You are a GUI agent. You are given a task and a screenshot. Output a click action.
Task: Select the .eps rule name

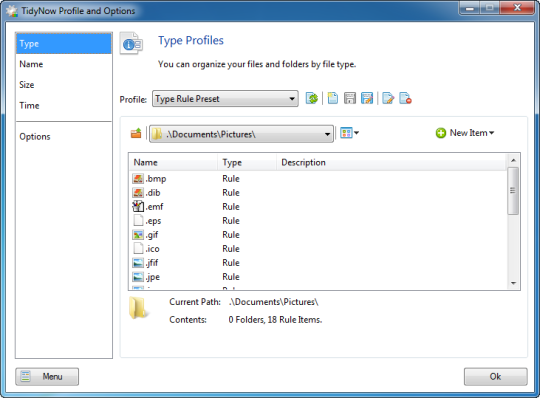pyautogui.click(x=153, y=221)
